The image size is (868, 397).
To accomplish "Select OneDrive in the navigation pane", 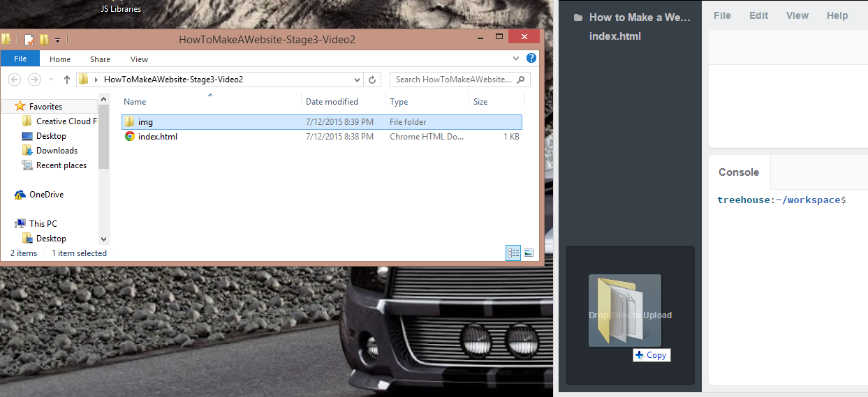I will point(46,195).
